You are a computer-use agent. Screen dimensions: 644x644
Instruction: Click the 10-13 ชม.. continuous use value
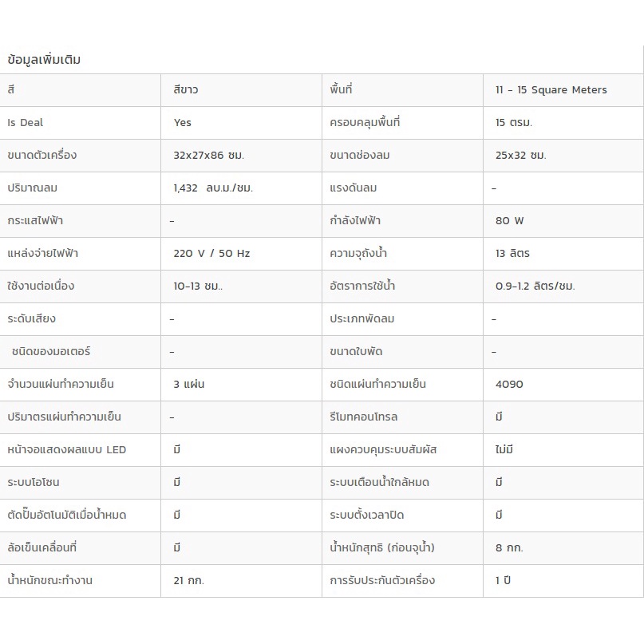(198, 286)
